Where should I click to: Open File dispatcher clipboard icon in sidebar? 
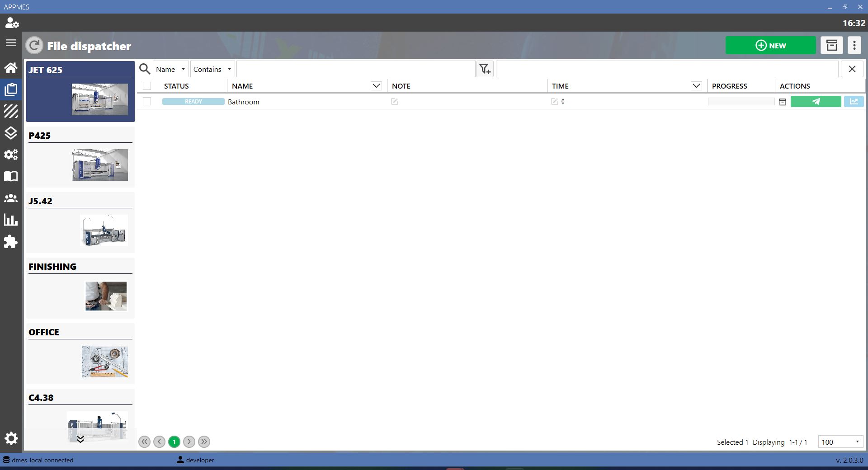click(11, 89)
